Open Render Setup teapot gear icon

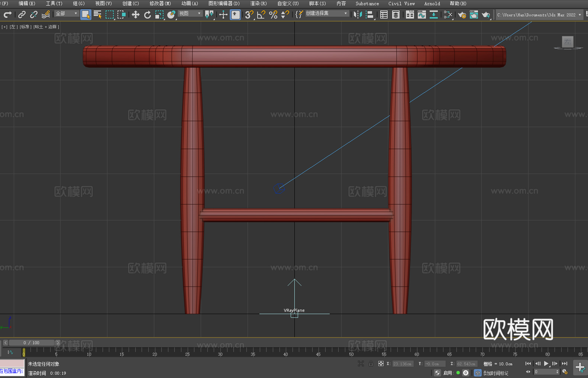point(462,14)
